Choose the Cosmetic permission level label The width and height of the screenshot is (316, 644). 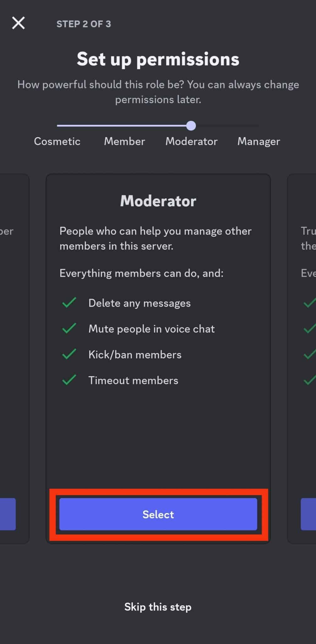[x=57, y=142]
